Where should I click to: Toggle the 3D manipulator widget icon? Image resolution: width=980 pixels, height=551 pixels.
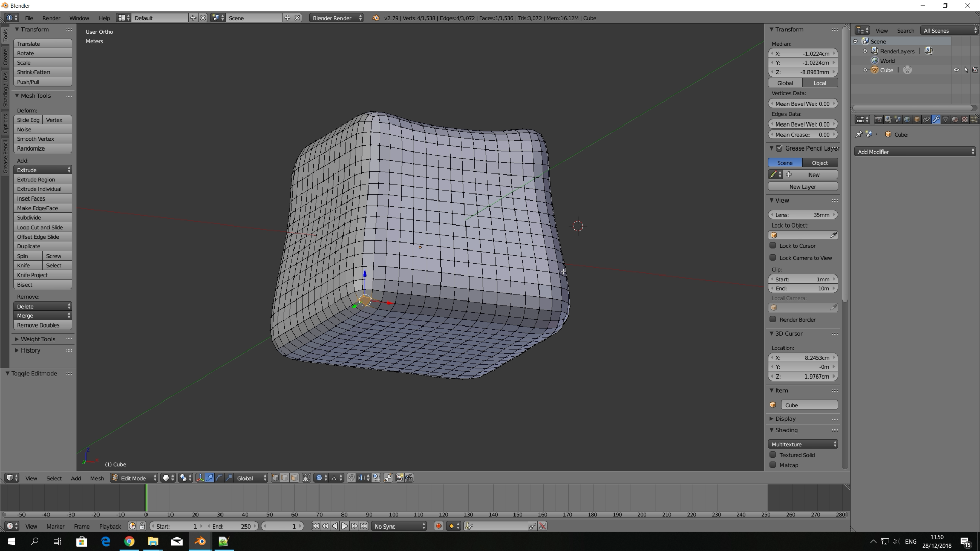coord(200,478)
